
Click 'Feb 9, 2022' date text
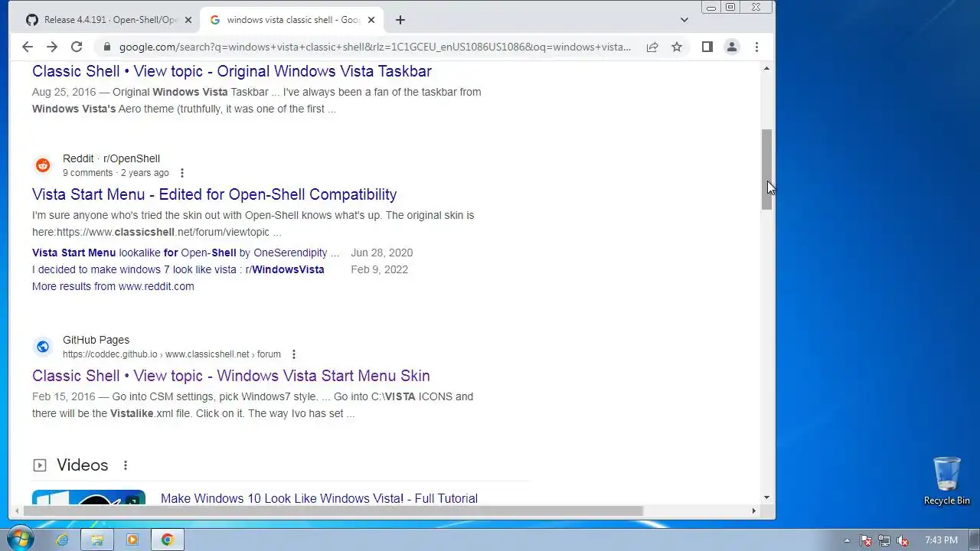(x=379, y=269)
